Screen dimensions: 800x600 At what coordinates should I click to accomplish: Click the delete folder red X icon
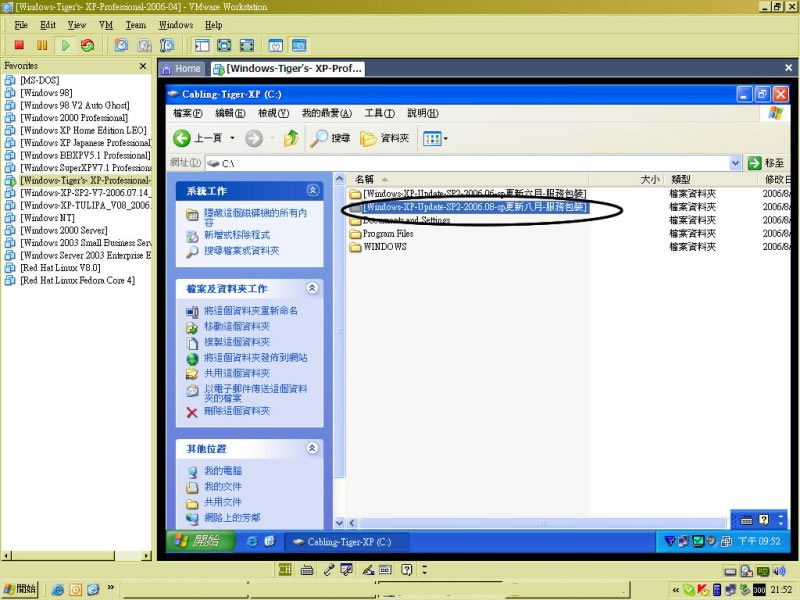[x=192, y=412]
